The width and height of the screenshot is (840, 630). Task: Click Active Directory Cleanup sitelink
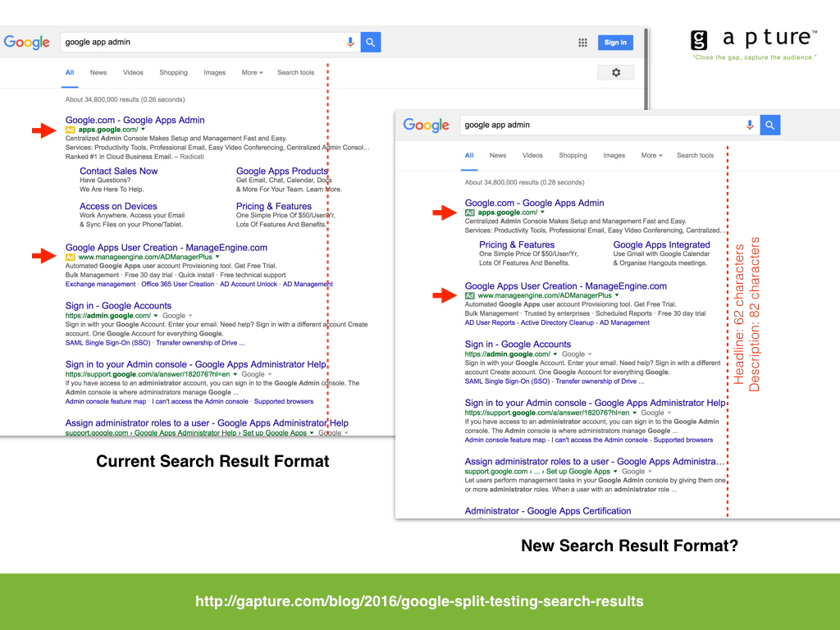(x=557, y=322)
